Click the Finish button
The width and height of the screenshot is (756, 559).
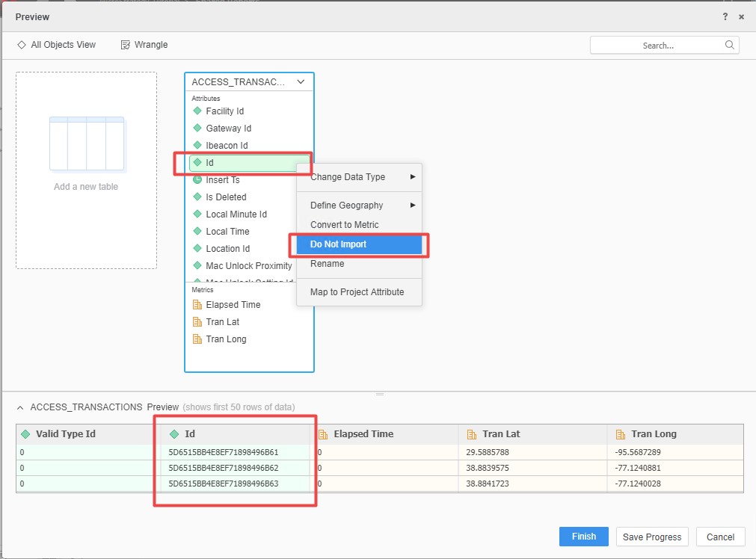[583, 536]
